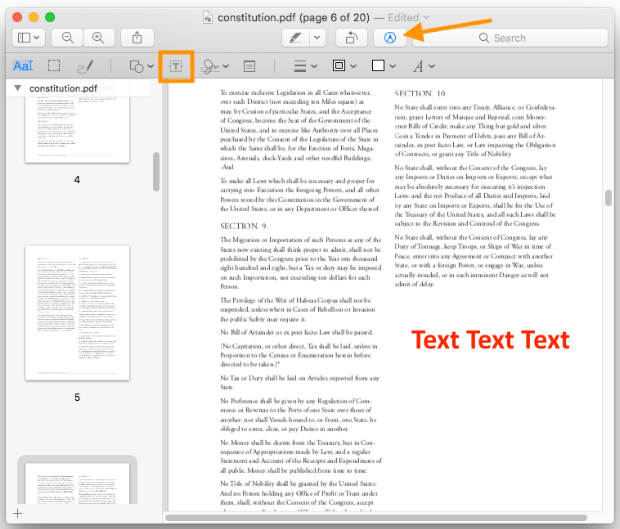Open the Fill Color menu
The height and width of the screenshot is (529, 620).
coord(383,66)
